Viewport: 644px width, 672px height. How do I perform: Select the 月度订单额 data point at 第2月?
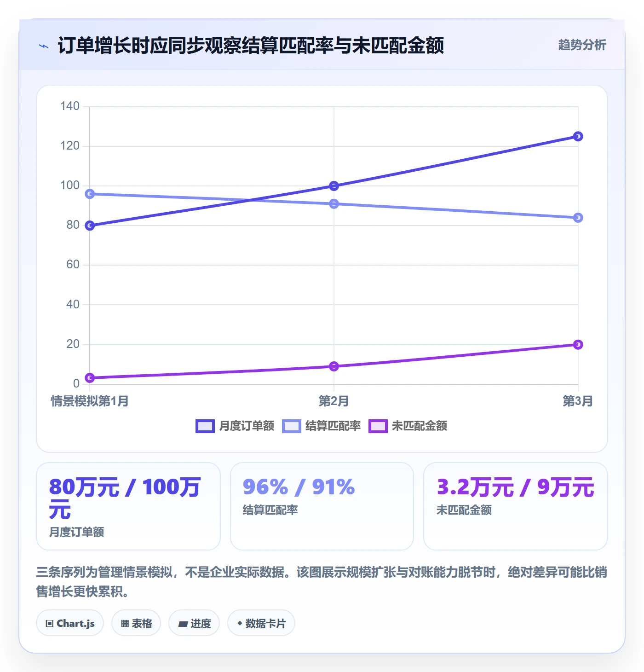[x=334, y=186]
